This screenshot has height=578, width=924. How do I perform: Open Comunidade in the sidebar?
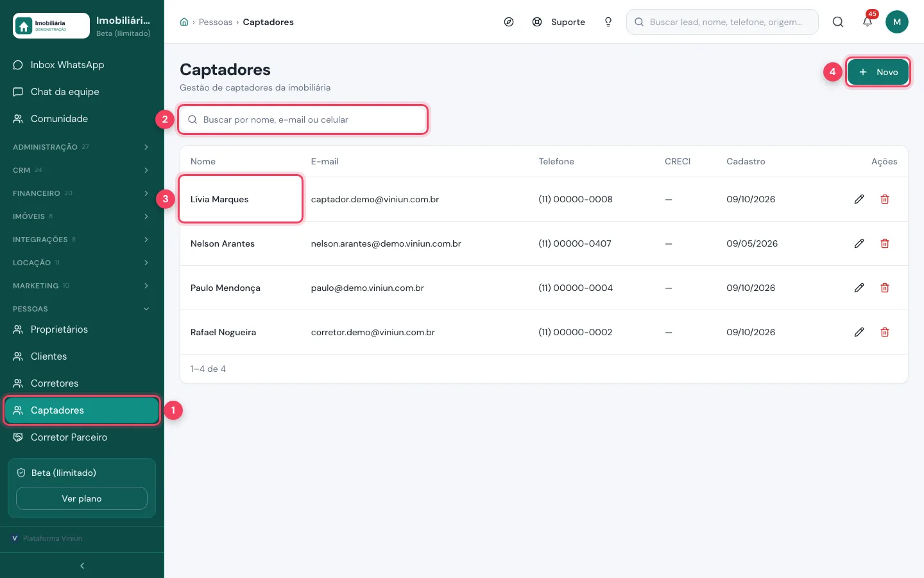click(82, 119)
